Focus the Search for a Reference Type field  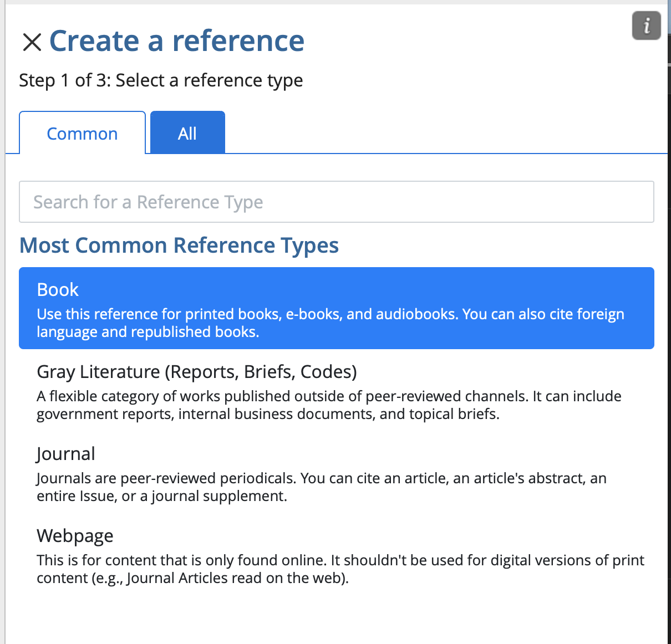click(x=336, y=202)
